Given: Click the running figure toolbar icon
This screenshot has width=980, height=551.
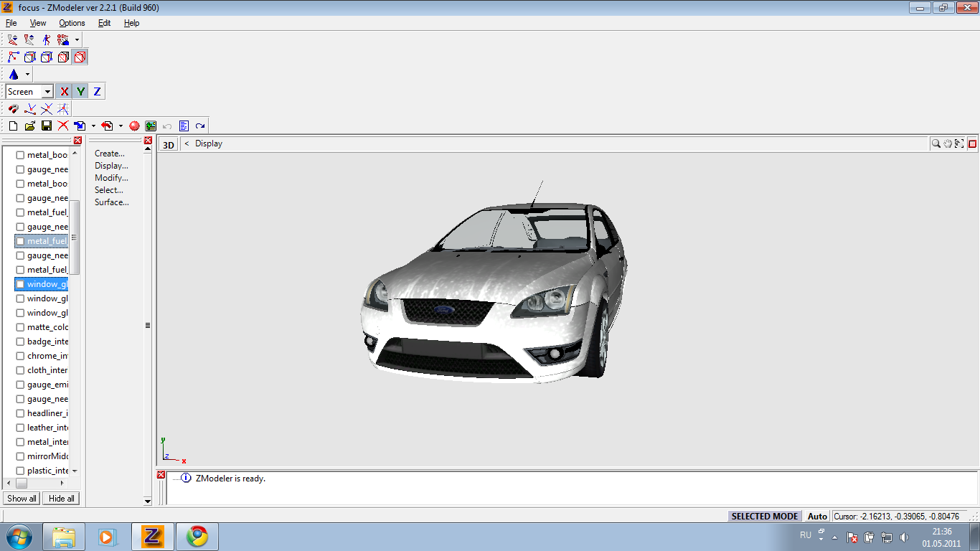Looking at the screenshot, I should tap(47, 39).
